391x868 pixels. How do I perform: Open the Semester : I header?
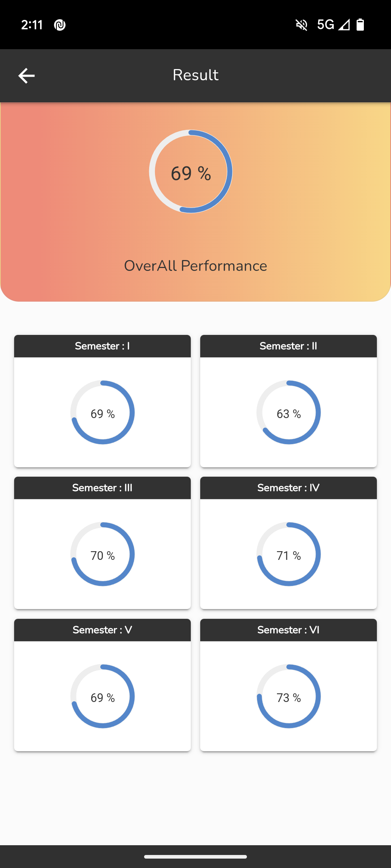tap(102, 346)
